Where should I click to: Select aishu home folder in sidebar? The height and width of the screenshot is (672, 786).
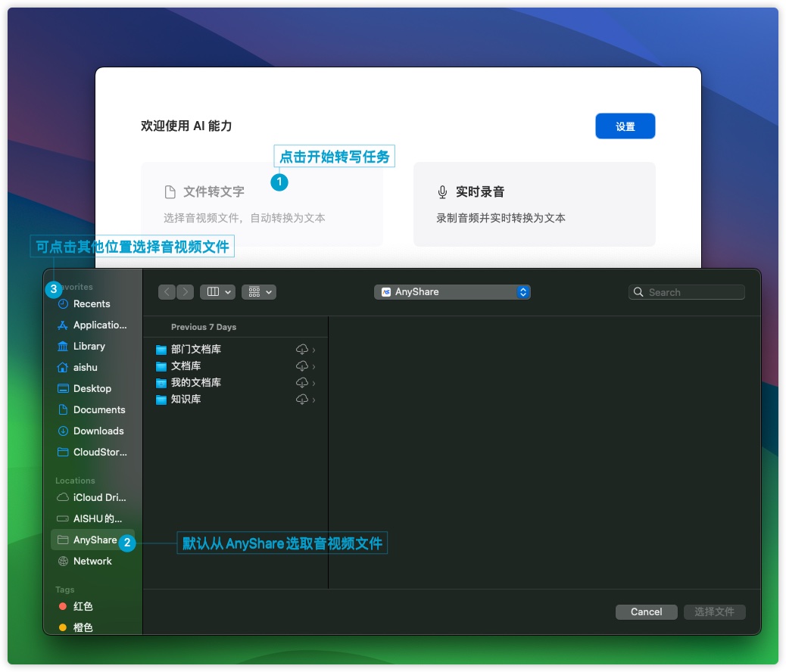point(92,367)
